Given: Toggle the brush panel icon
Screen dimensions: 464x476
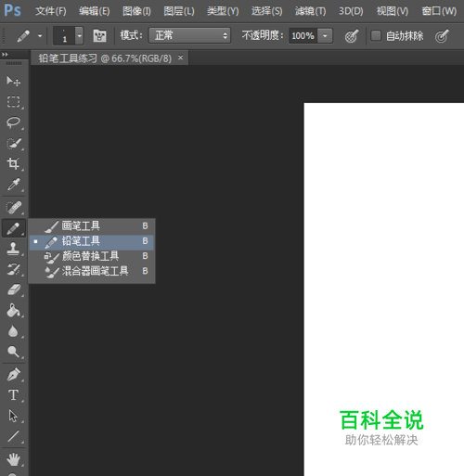Looking at the screenshot, I should tap(99, 36).
